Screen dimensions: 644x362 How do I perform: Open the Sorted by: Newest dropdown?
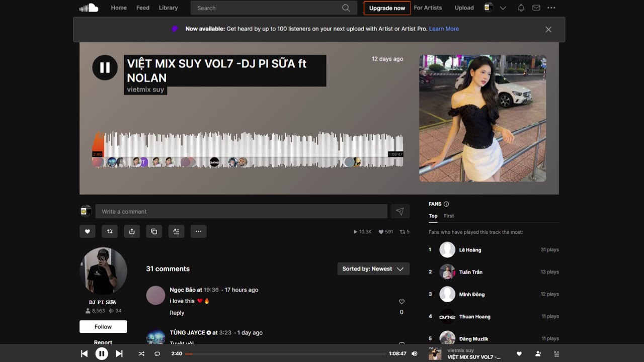(x=373, y=268)
